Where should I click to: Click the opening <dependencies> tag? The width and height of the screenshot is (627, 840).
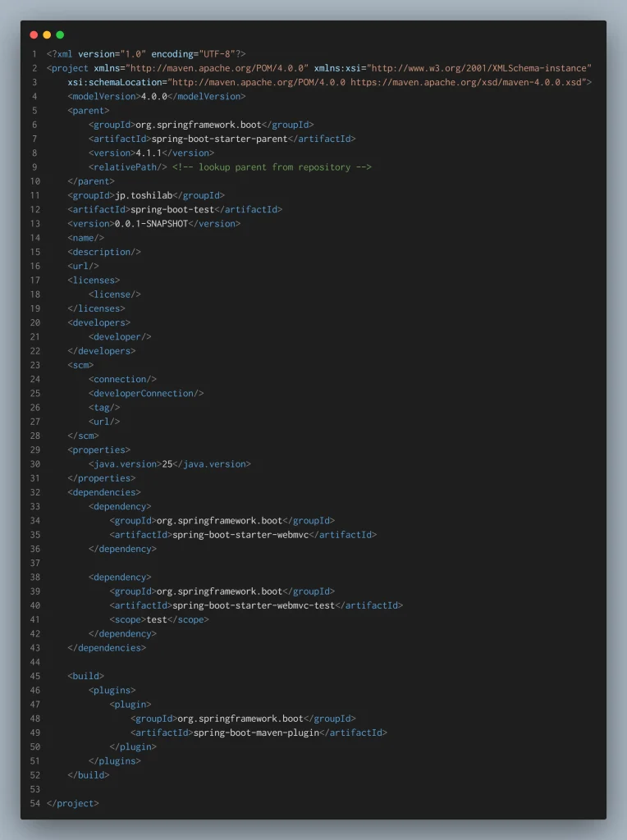tap(104, 492)
